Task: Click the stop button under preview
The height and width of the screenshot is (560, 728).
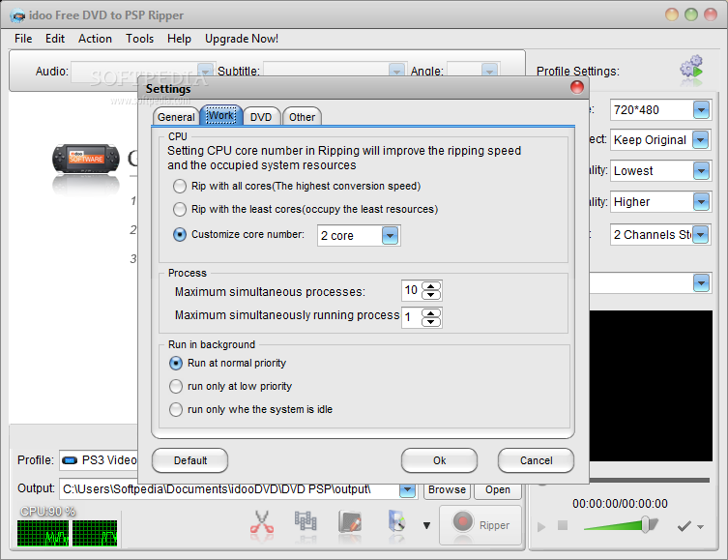Action: [x=563, y=525]
